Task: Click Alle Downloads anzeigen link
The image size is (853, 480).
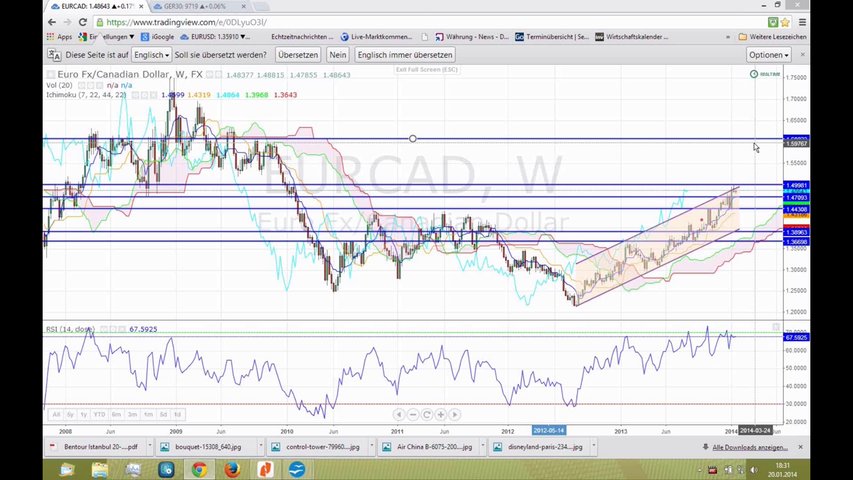Action: (749, 448)
